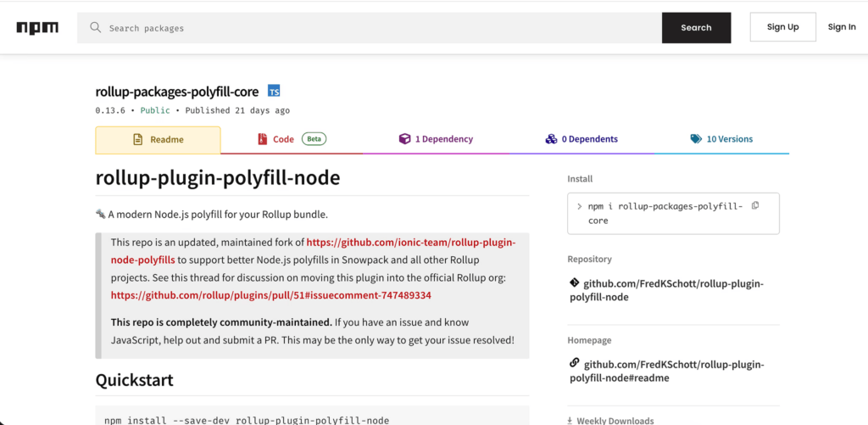Screen dimensions: 868x425
Task: Click the Install section label
Action: (580, 179)
